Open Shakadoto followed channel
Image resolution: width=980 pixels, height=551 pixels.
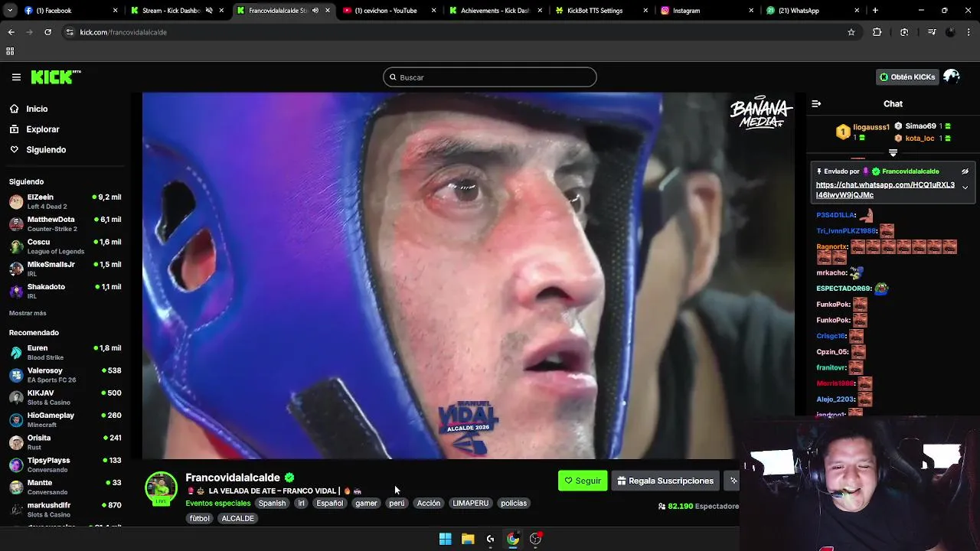coord(65,291)
